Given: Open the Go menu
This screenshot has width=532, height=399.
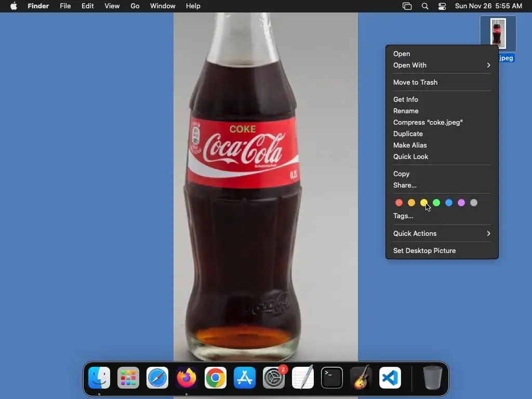Looking at the screenshot, I should click(135, 6).
